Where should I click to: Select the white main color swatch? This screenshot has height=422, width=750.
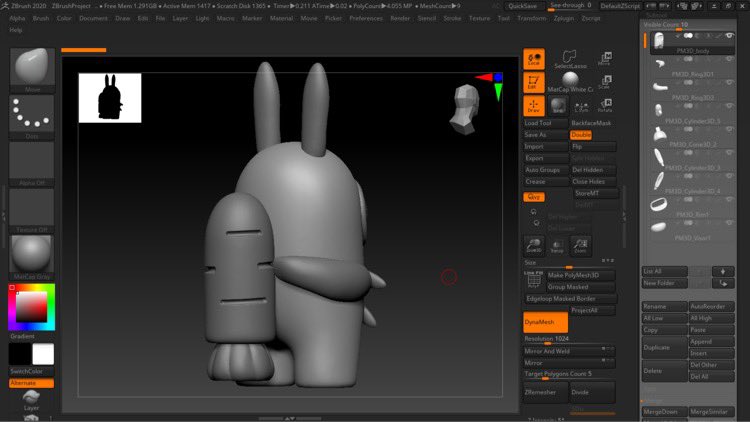coord(43,354)
